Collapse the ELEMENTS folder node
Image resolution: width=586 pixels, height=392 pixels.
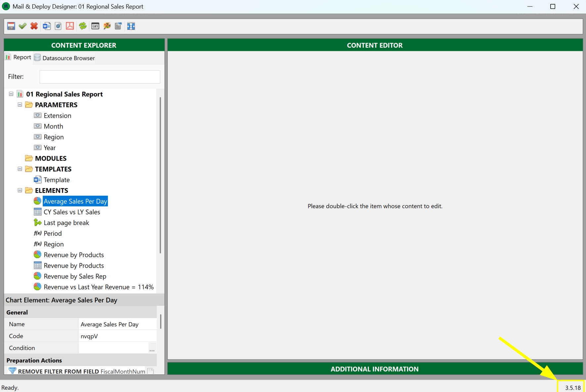(20, 190)
